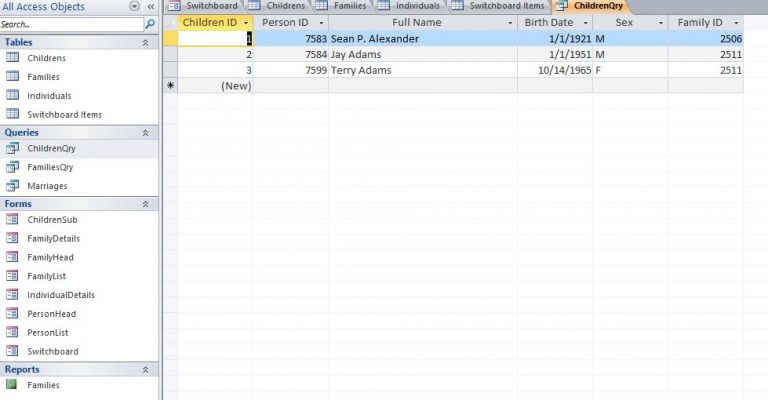Collapse the Queries group
Image resolution: width=768 pixels, height=400 pixels.
coord(145,133)
